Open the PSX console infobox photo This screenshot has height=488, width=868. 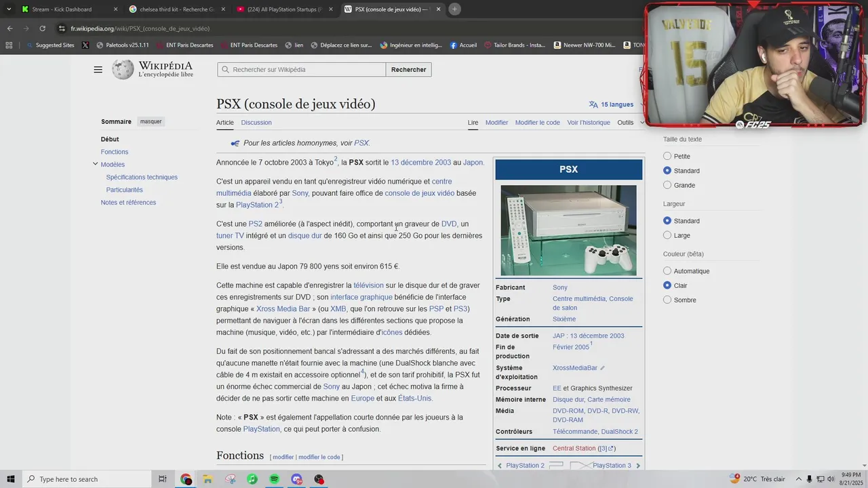pos(568,230)
